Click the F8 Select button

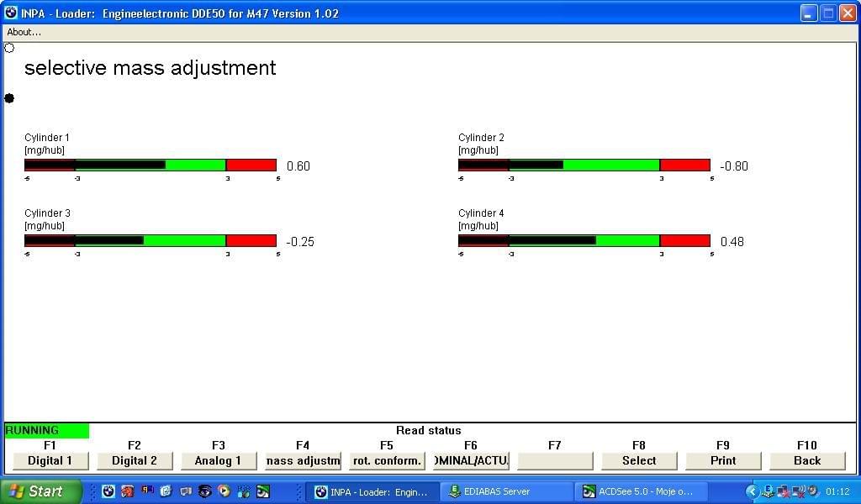639,460
